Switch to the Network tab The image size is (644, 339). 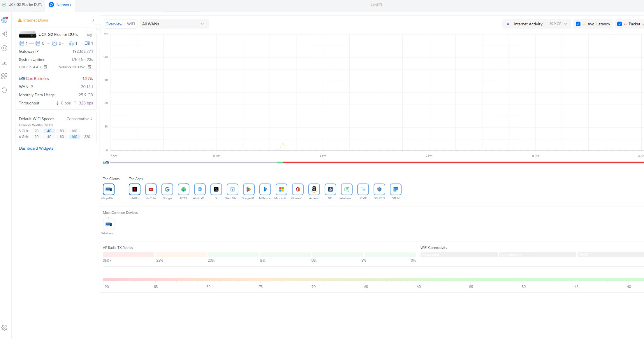pyautogui.click(x=60, y=5)
